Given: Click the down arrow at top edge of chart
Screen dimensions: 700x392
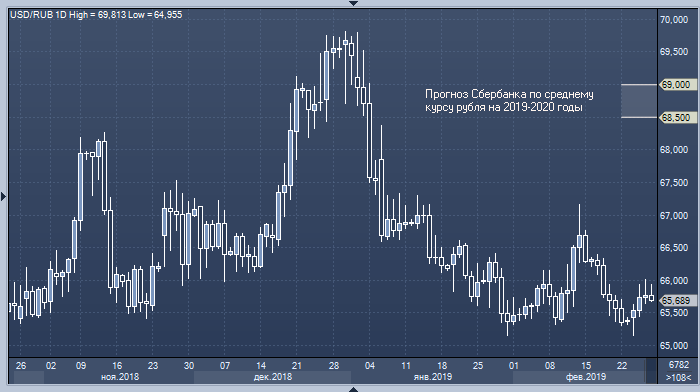Looking at the screenshot, I should [353, 3].
